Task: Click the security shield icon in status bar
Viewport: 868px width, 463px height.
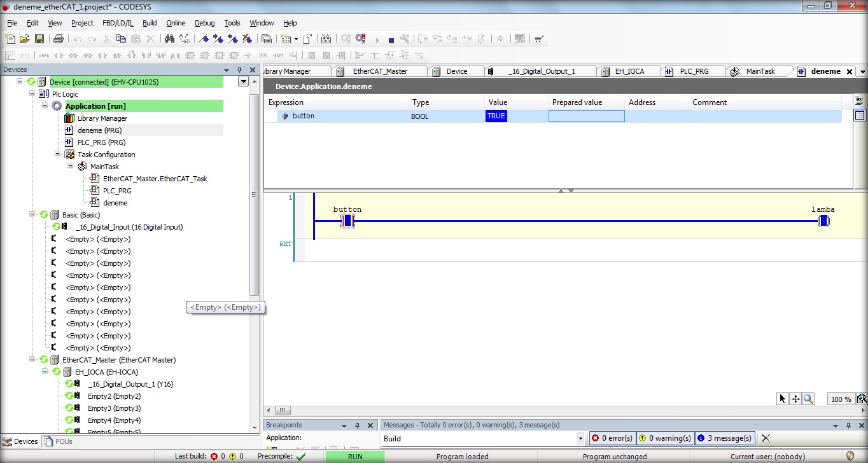Action: click(x=850, y=456)
